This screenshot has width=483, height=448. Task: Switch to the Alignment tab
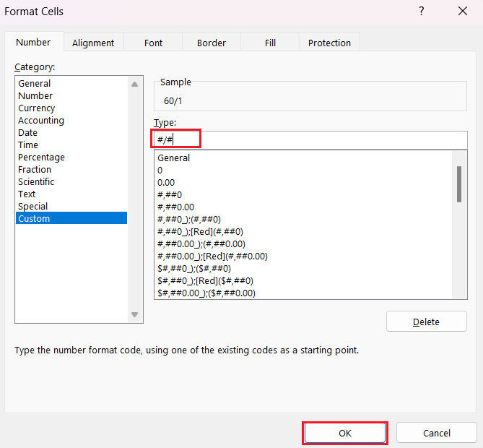point(93,43)
